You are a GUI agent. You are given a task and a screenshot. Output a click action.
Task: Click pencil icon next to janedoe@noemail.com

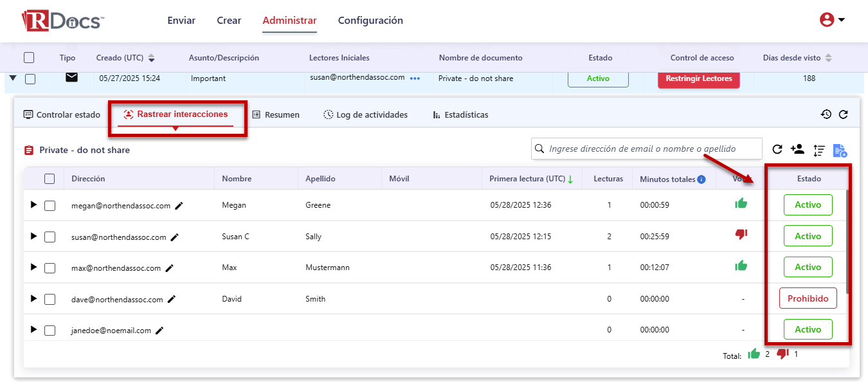(160, 331)
